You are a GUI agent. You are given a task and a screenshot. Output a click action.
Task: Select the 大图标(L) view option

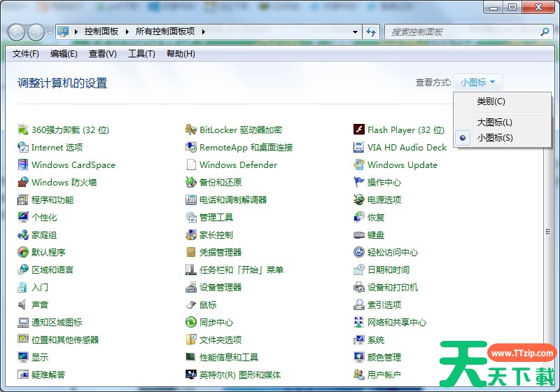coord(495,122)
